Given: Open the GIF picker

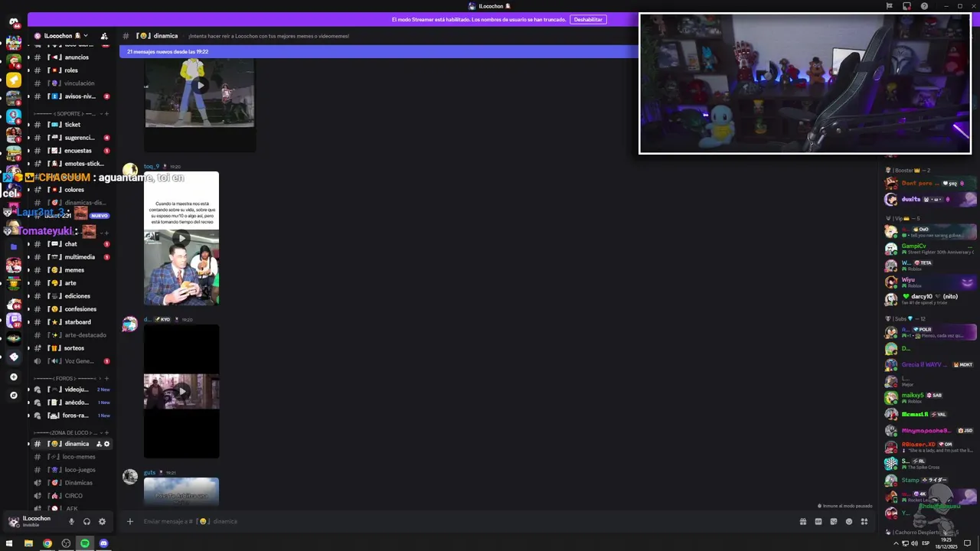Looking at the screenshot, I should [x=818, y=521].
